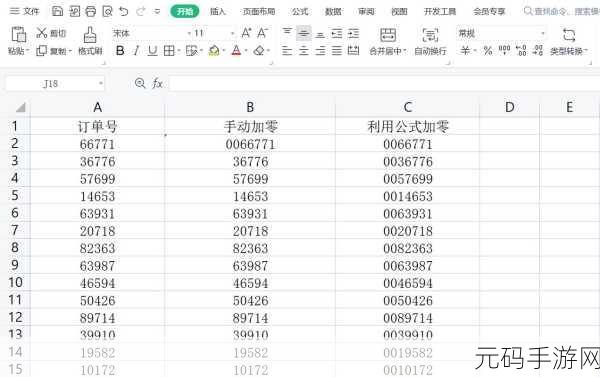Switch to the 页面布局 Page Layout tab

259,12
